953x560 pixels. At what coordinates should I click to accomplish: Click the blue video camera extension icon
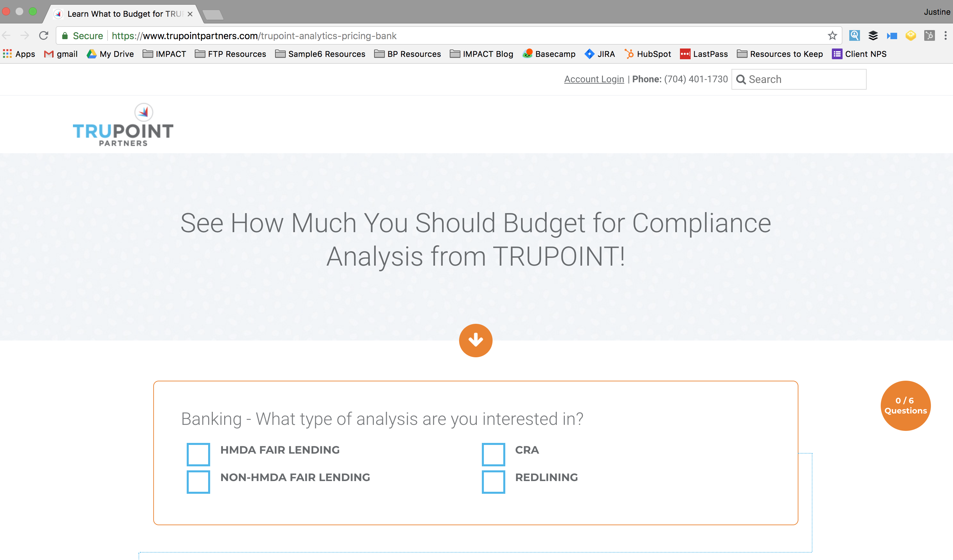tap(892, 36)
